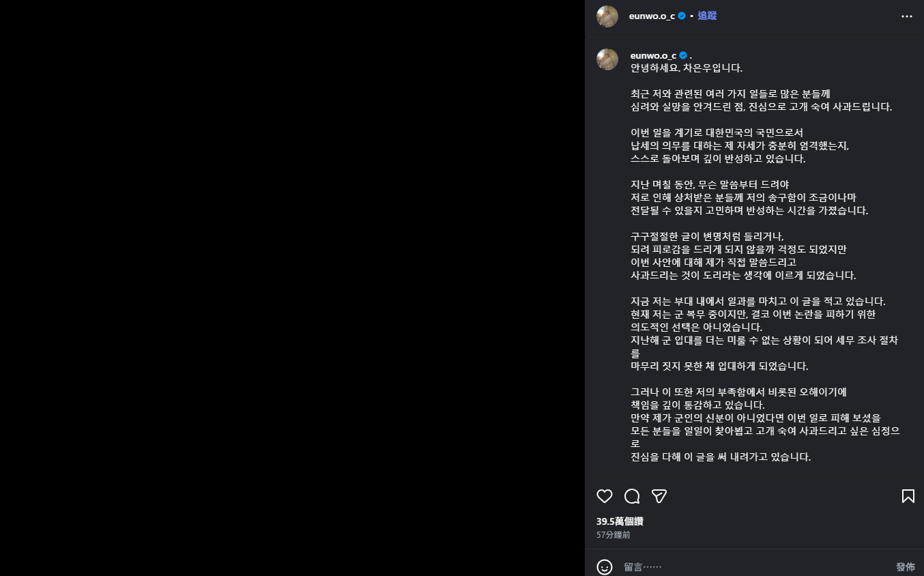The height and width of the screenshot is (576, 924).
Task: Open the profile avatar beside the caption
Action: [607, 59]
